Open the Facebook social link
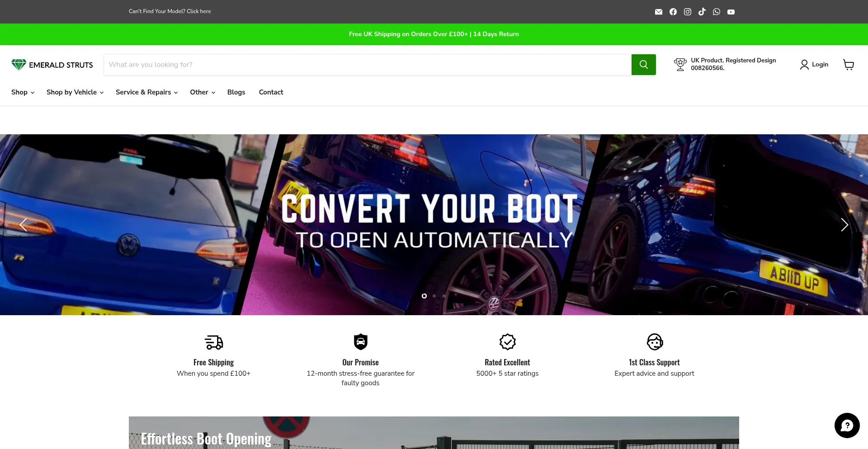The height and width of the screenshot is (449, 868). coord(673,12)
